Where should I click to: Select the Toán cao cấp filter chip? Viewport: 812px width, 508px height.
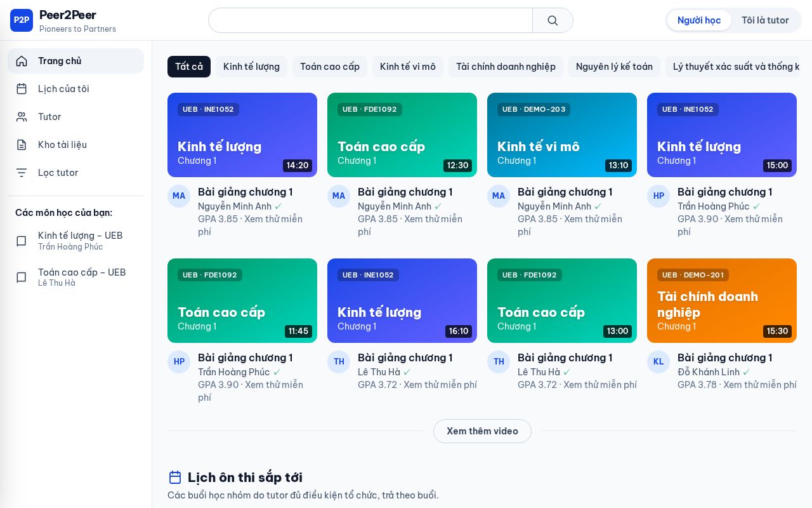[330, 67]
